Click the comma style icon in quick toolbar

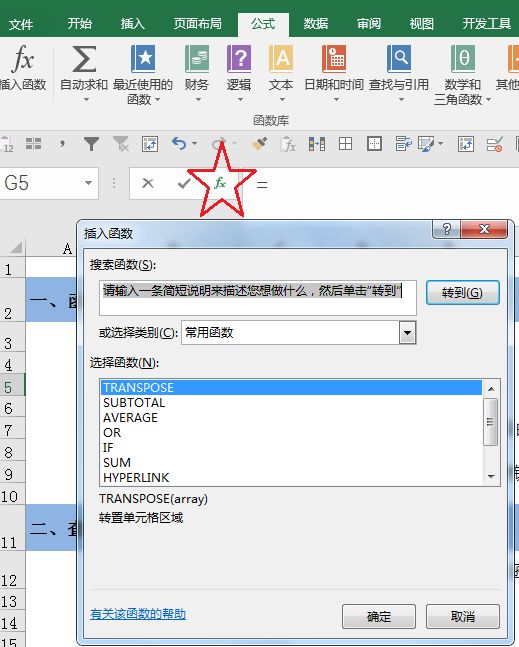62,144
